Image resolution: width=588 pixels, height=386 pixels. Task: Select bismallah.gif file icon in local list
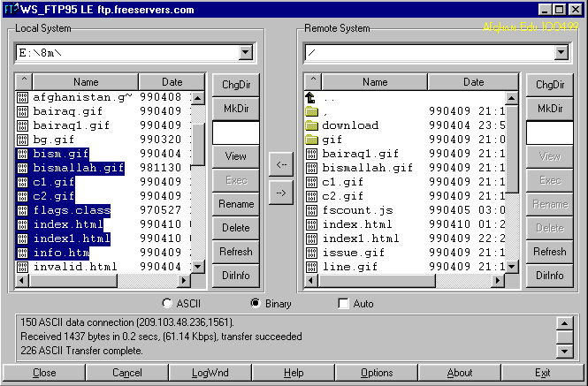pyautogui.click(x=23, y=168)
